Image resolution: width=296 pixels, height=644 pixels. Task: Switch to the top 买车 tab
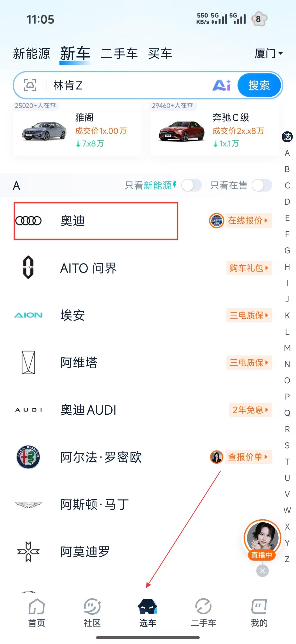[160, 54]
